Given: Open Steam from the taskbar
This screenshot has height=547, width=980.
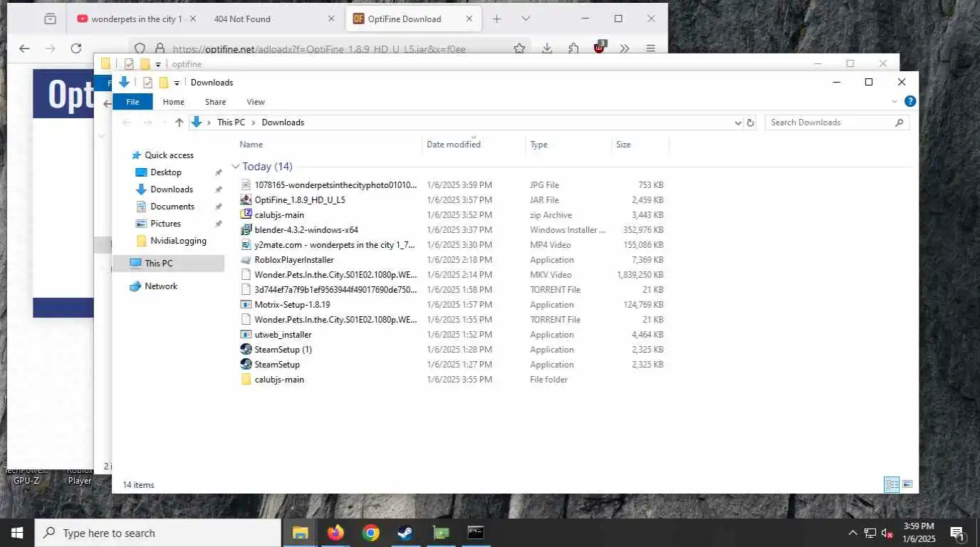Looking at the screenshot, I should [405, 533].
